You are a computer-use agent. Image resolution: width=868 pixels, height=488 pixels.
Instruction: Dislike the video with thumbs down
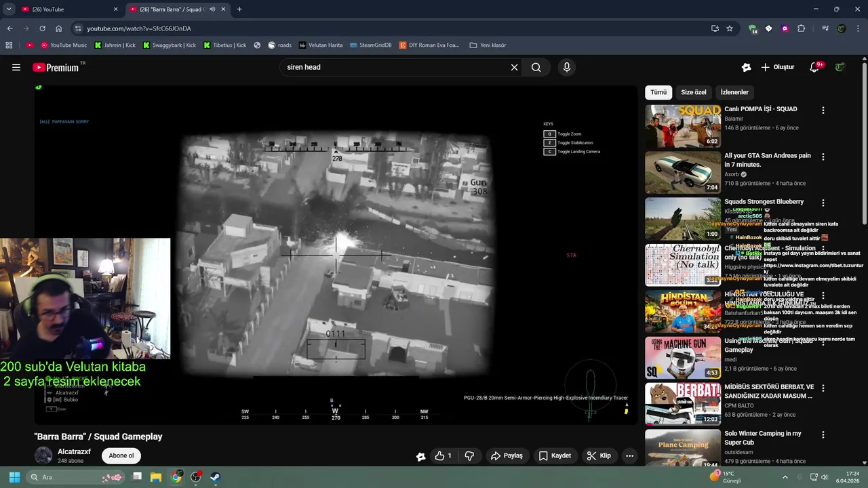(x=469, y=455)
